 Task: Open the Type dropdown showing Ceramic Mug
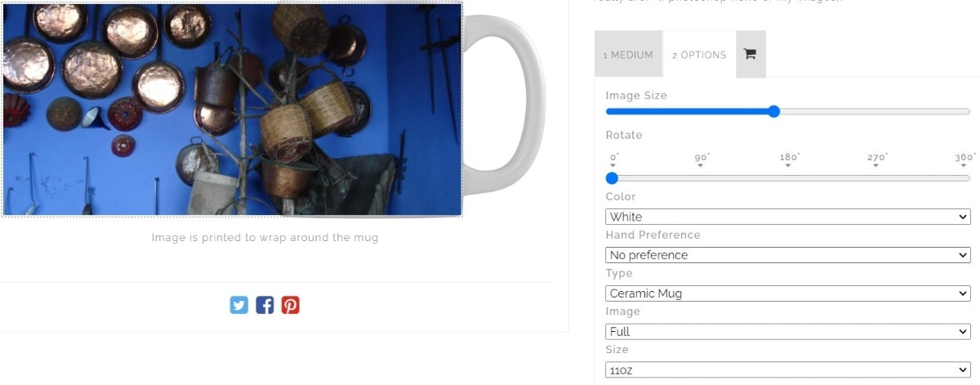click(787, 293)
